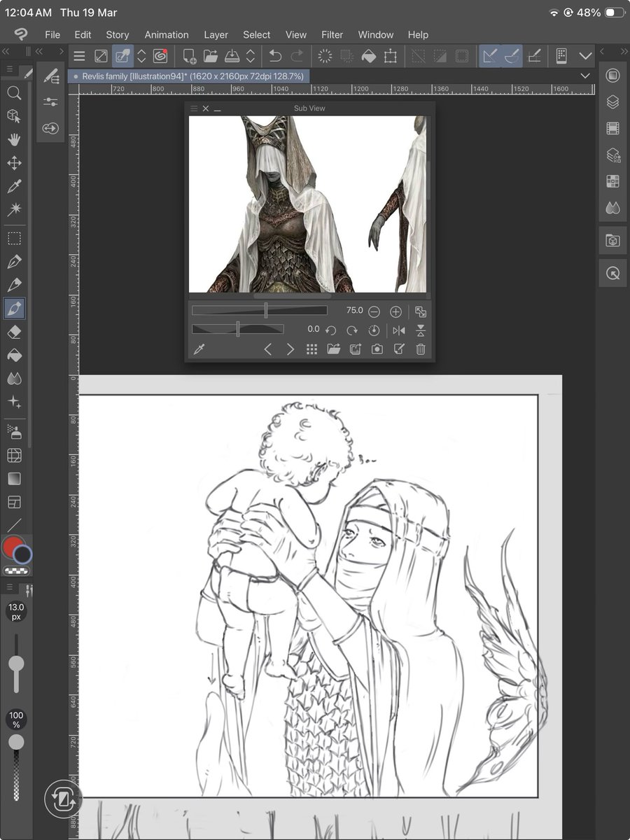The image size is (630, 840).
Task: Select the Figure line tool
Action: click(x=13, y=524)
